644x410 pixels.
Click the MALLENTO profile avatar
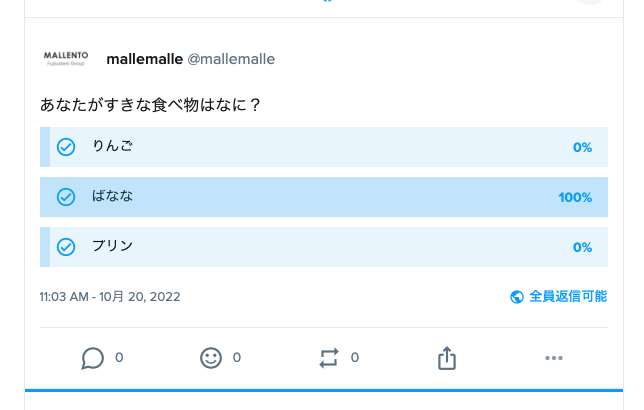point(67,59)
